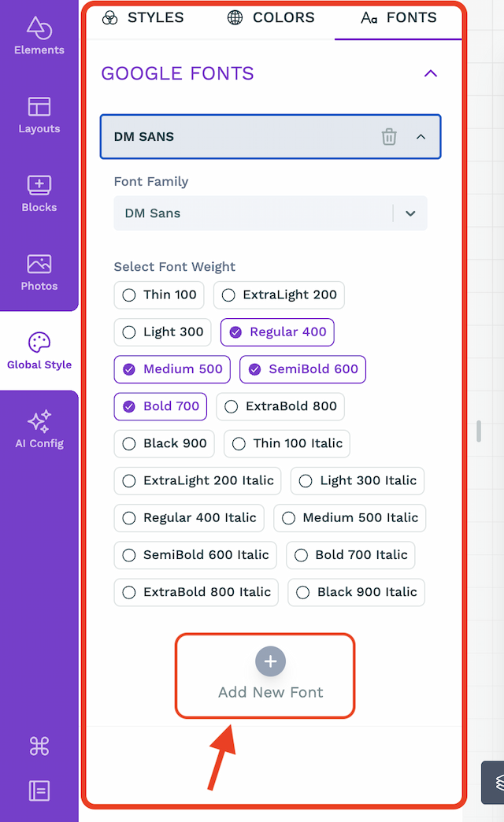Click the Add New Font button
Viewport: 504px width, 822px height.
pyautogui.click(x=271, y=676)
